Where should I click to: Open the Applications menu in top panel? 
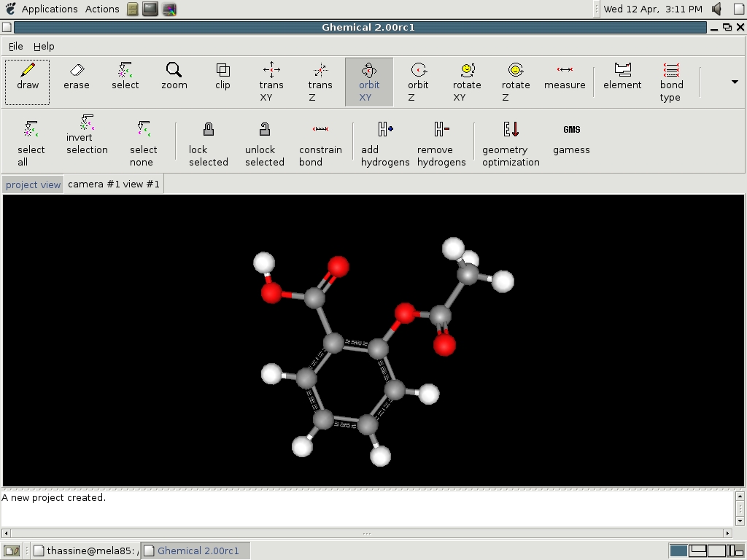point(50,9)
